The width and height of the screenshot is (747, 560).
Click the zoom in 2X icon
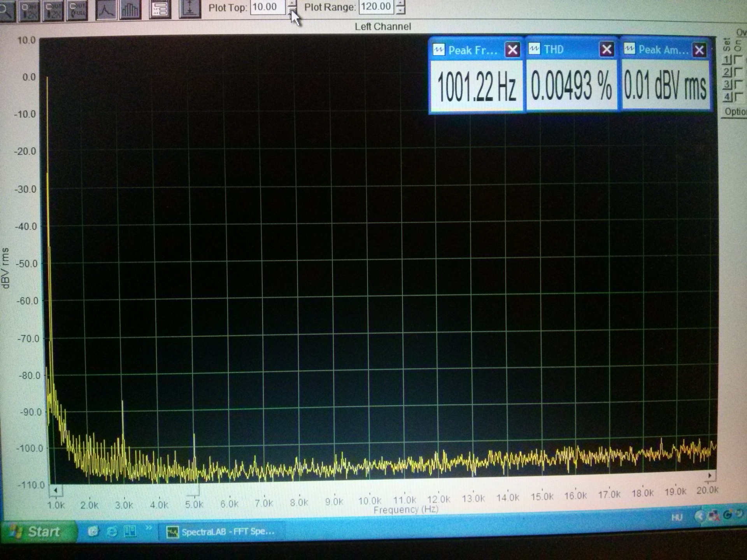29,10
